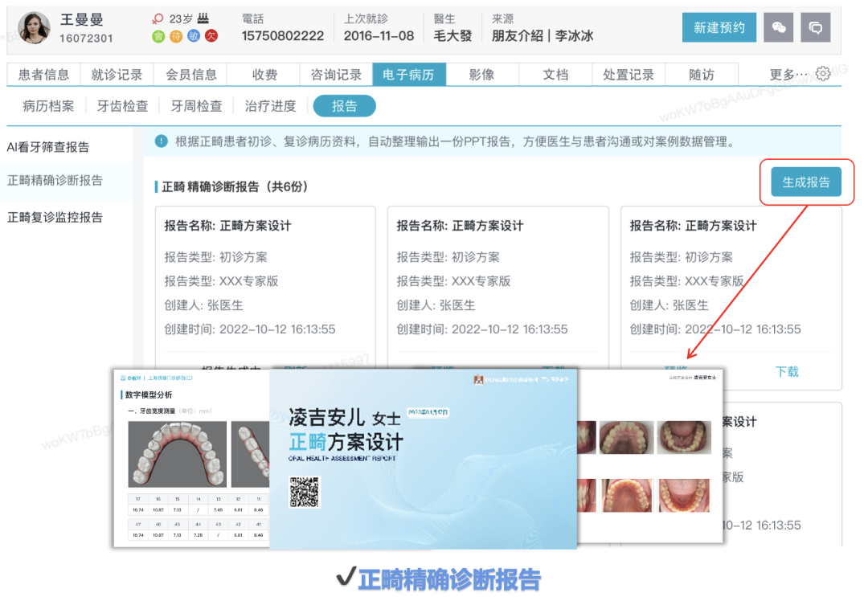
Task: Open the 病历档案 sub-tab
Action: click(48, 106)
